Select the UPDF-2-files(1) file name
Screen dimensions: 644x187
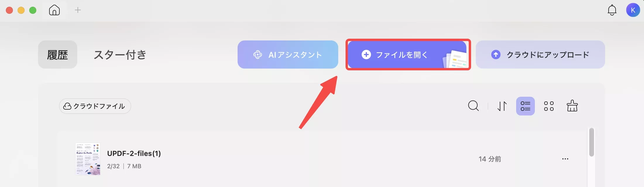coord(134,154)
